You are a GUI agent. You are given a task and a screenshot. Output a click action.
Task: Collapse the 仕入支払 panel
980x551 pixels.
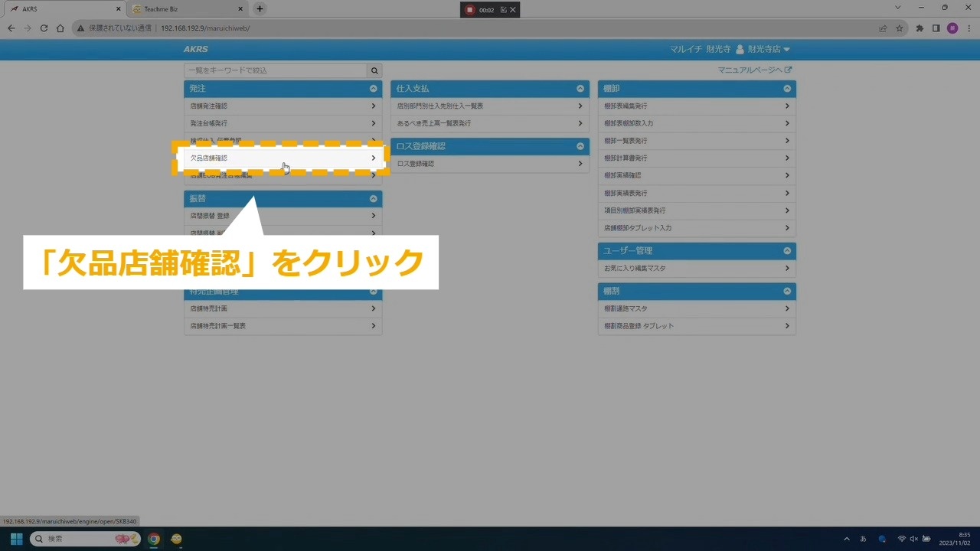[580, 89]
